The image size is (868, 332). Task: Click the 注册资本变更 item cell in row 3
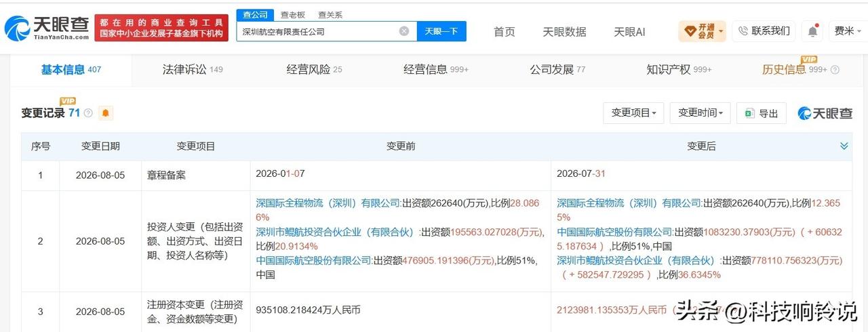pyautogui.click(x=195, y=312)
